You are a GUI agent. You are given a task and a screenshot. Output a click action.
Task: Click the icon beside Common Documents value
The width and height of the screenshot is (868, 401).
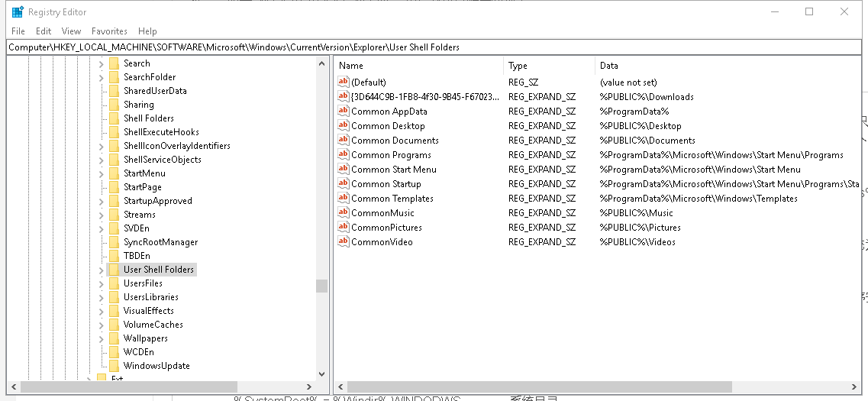[344, 140]
